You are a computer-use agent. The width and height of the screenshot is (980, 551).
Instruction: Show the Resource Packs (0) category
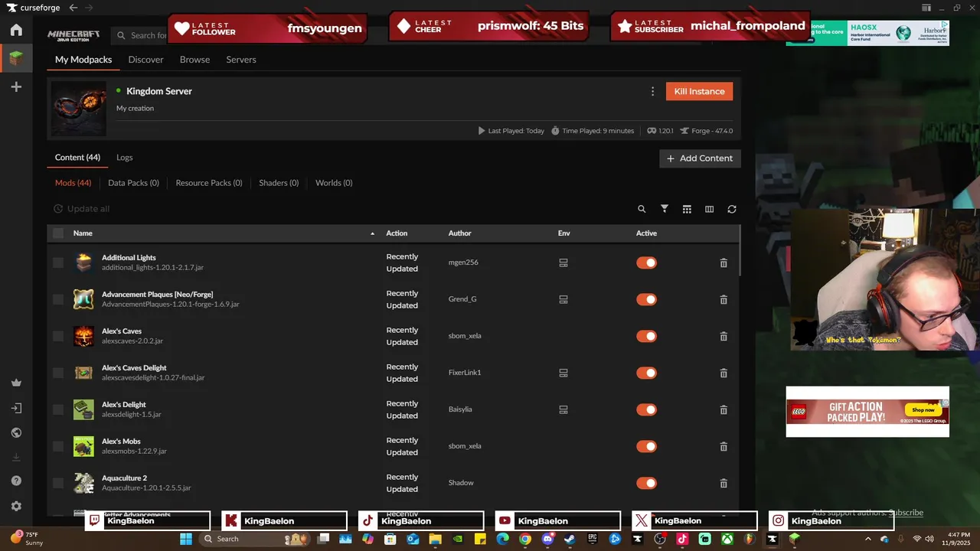point(209,183)
